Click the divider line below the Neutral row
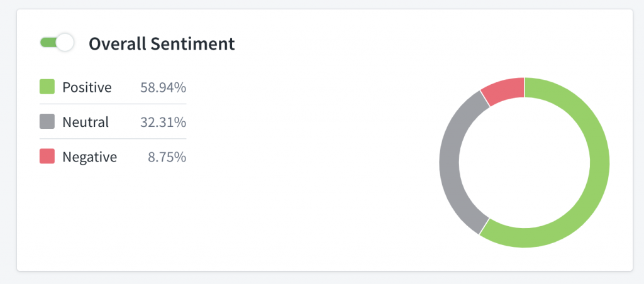This screenshot has height=284, width=644. 113,138
